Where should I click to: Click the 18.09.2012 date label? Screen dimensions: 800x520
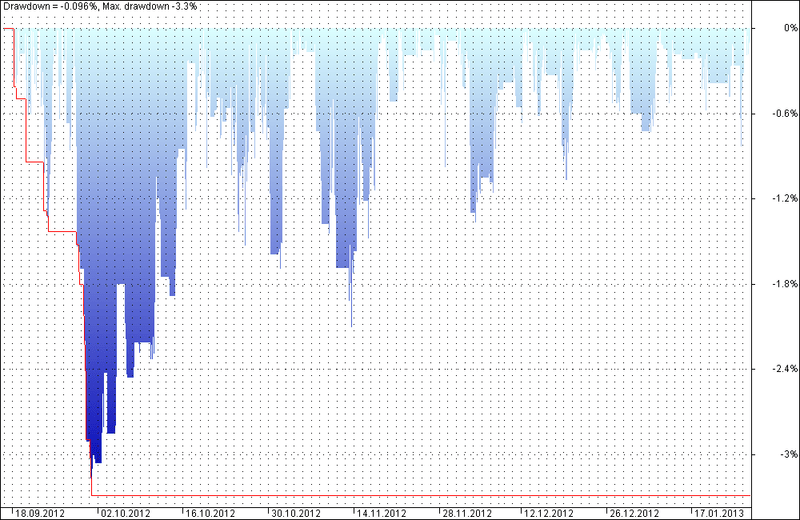click(40, 513)
